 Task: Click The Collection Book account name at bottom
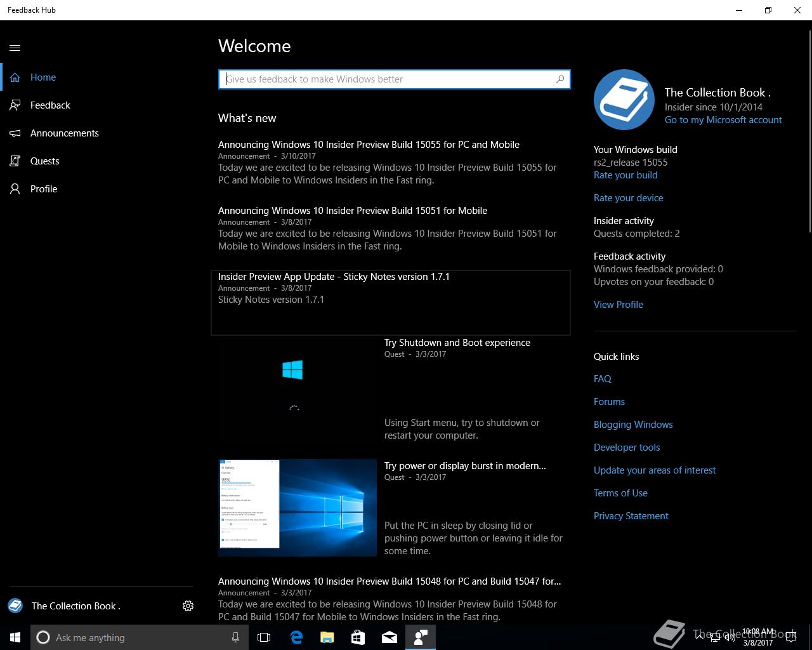[76, 606]
